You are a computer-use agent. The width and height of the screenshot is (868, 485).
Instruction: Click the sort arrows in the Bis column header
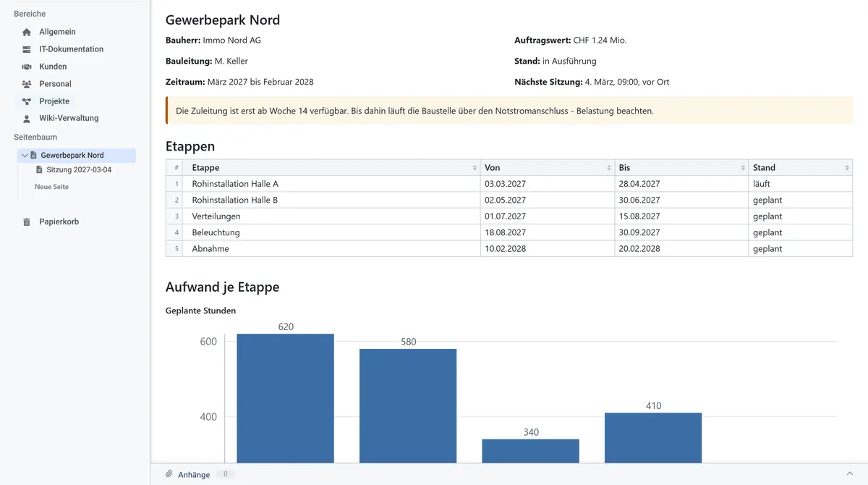click(743, 168)
